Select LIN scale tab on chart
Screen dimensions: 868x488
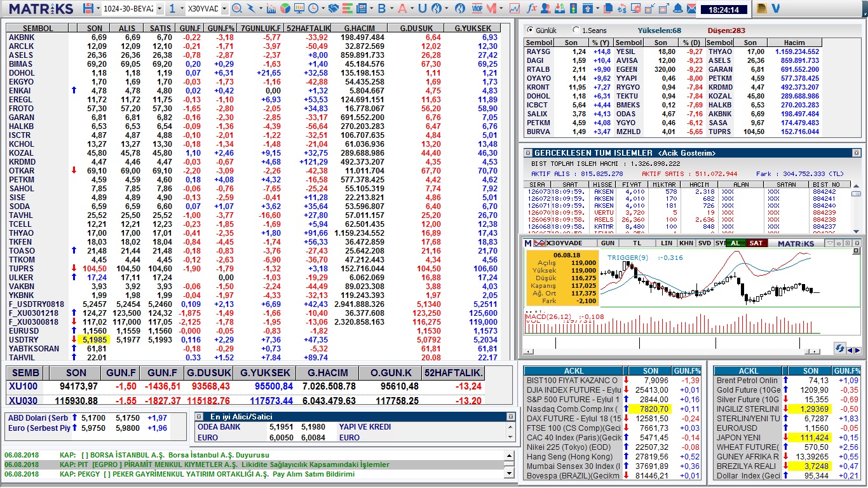pyautogui.click(x=667, y=243)
